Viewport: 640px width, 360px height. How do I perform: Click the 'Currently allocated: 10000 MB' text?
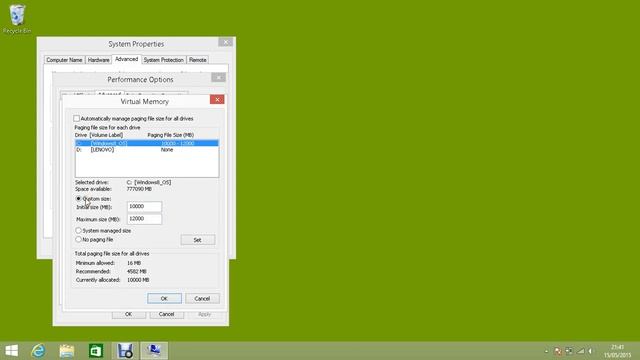(112, 280)
